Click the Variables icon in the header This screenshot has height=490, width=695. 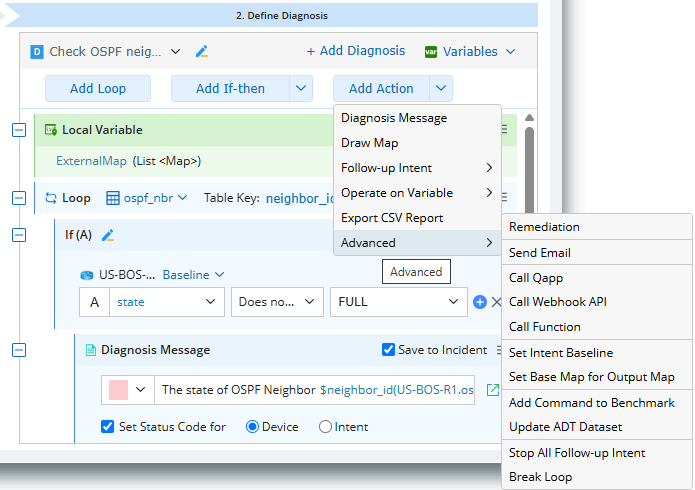coord(431,51)
